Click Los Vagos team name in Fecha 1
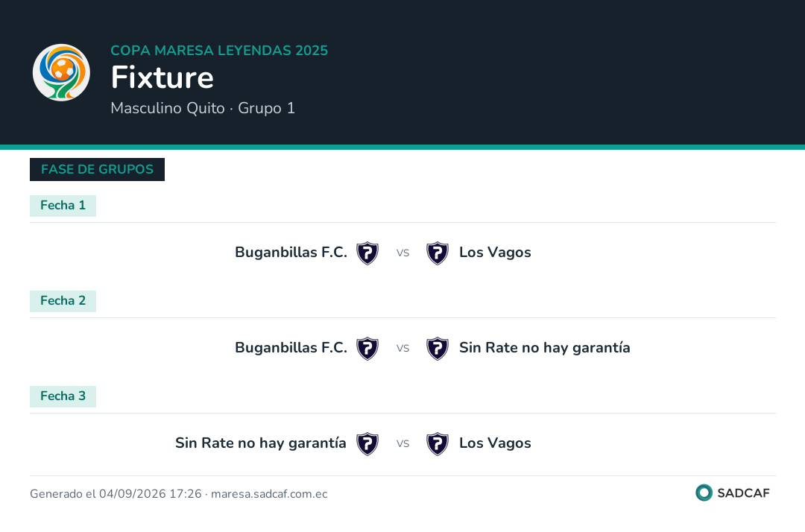This screenshot has height=532, width=805. [495, 253]
